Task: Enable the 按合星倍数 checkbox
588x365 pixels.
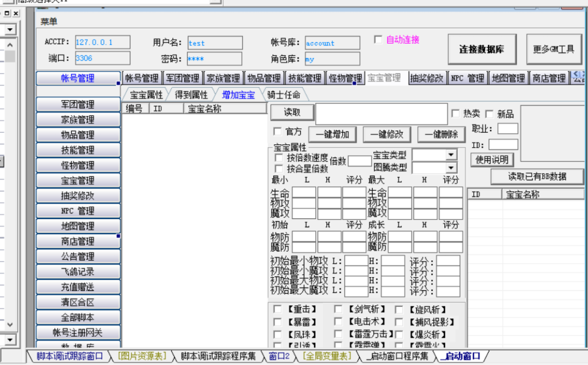Action: coord(279,168)
